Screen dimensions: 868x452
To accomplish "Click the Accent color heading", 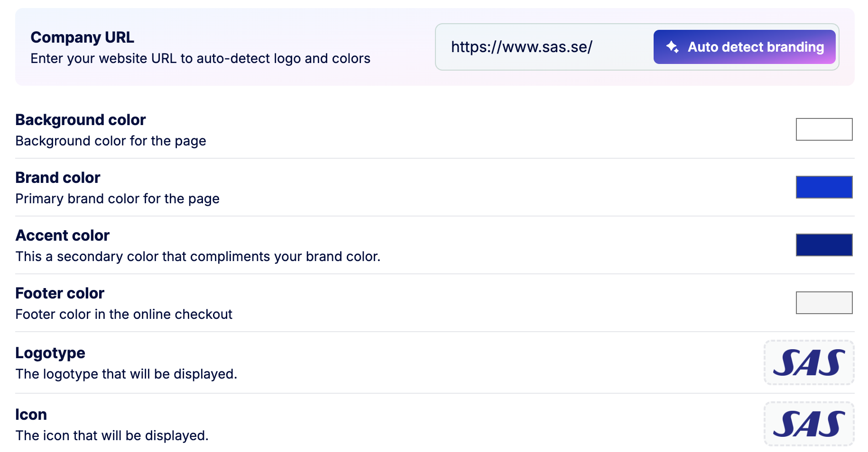I will (62, 235).
